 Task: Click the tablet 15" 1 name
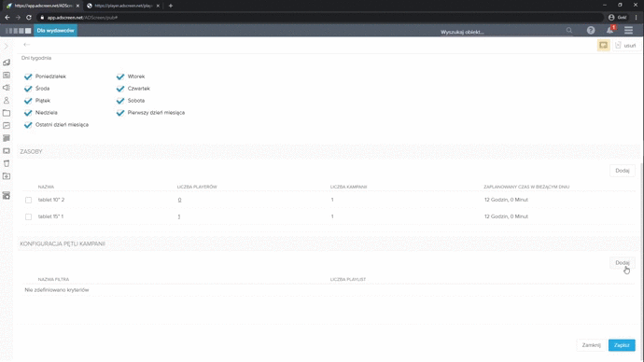[x=51, y=216]
